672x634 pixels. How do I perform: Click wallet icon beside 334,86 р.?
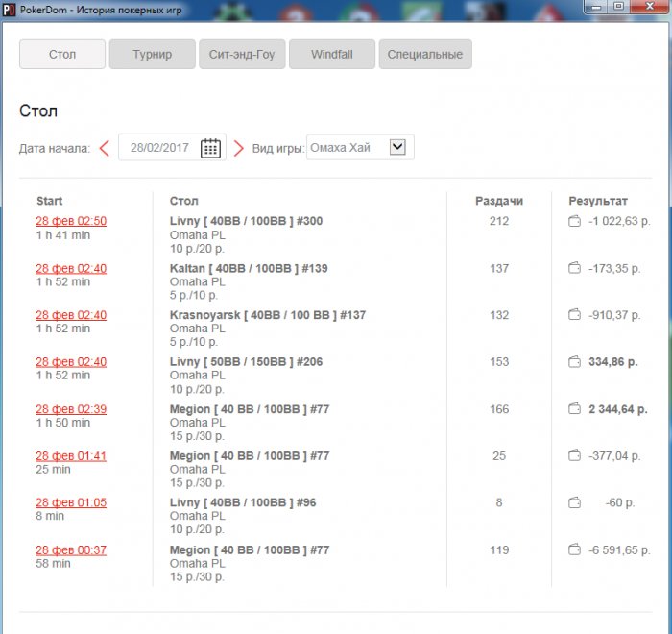pos(574,362)
